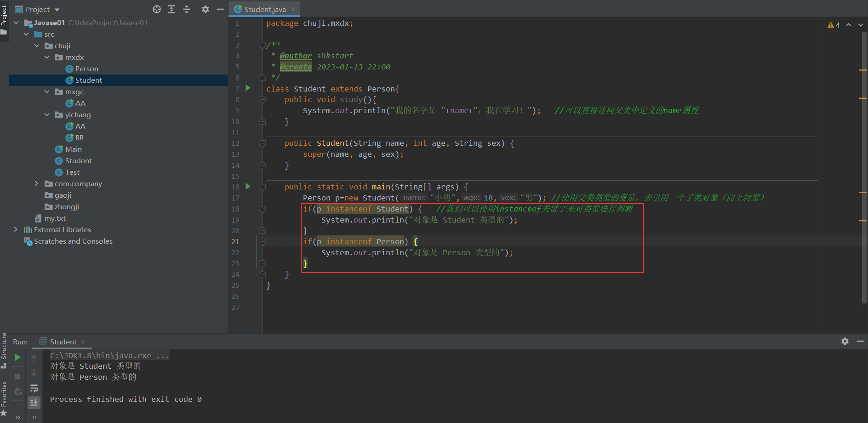Image resolution: width=868 pixels, height=423 pixels.
Task: Switch to the Student.java editor tab
Action: (265, 9)
